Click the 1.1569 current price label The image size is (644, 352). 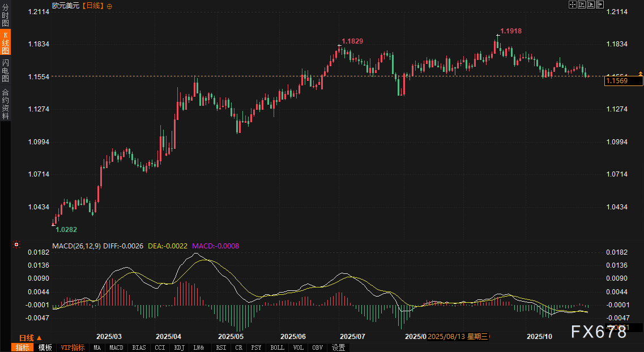pos(624,81)
